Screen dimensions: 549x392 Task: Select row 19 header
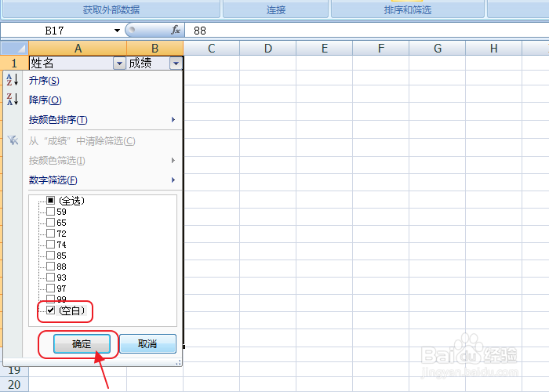click(x=14, y=370)
